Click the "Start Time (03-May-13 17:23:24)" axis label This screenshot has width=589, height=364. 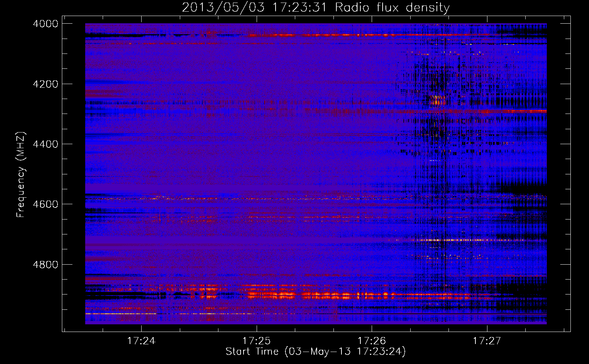coord(316,352)
